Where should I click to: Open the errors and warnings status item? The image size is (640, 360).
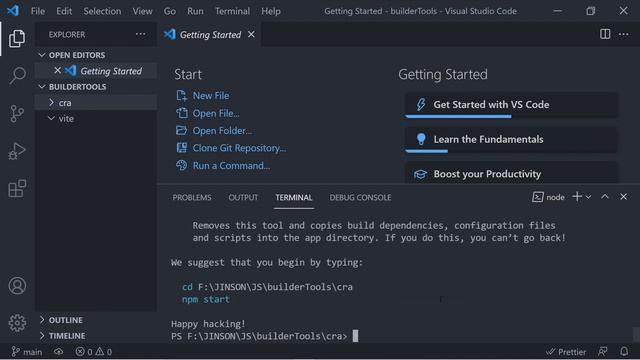point(93,352)
